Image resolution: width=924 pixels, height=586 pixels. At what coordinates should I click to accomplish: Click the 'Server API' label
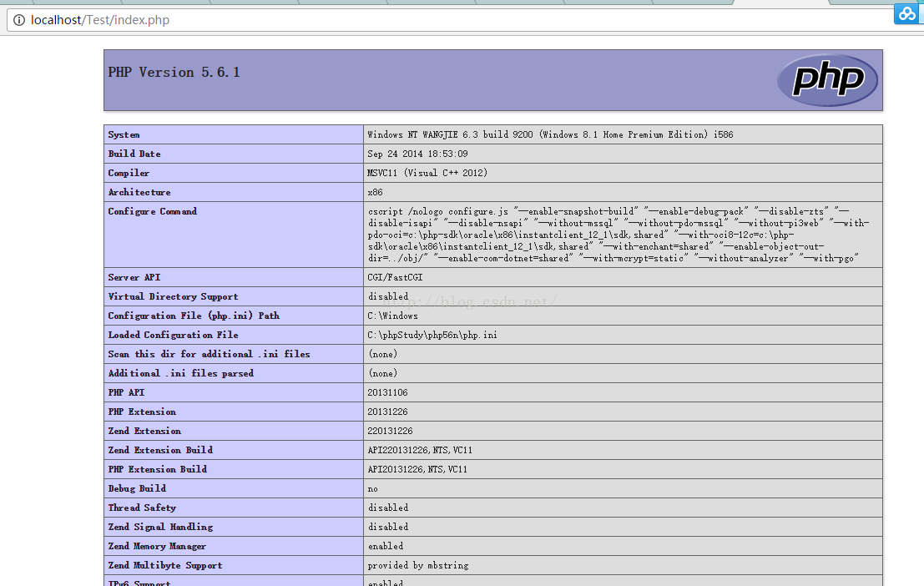pos(134,278)
